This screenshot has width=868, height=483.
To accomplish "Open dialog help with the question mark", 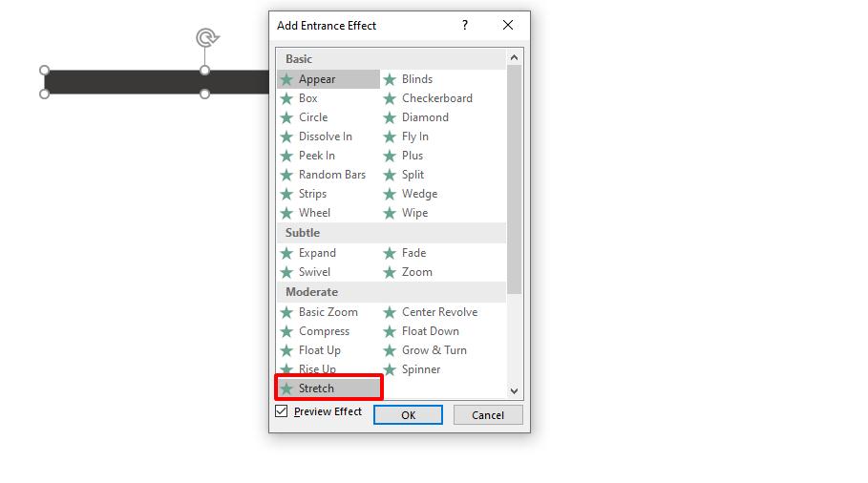I will pos(465,26).
